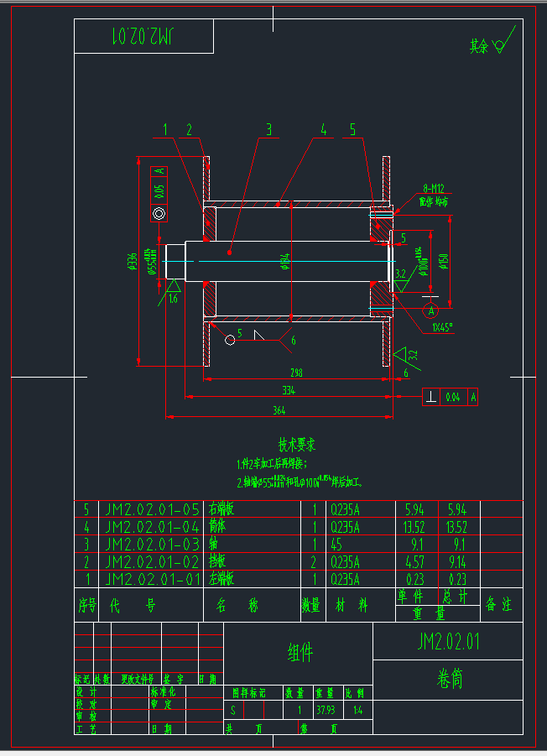
Task: Click part name 左端板 in the table
Action: tap(221, 579)
